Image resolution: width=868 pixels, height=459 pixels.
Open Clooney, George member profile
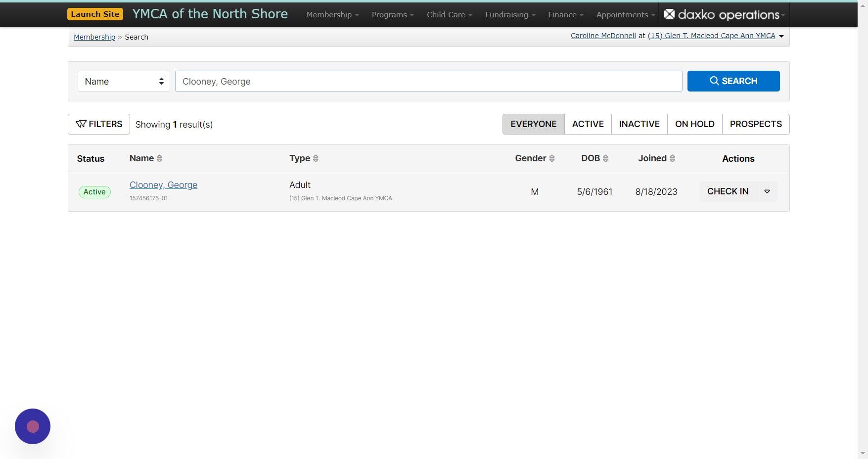click(x=163, y=184)
